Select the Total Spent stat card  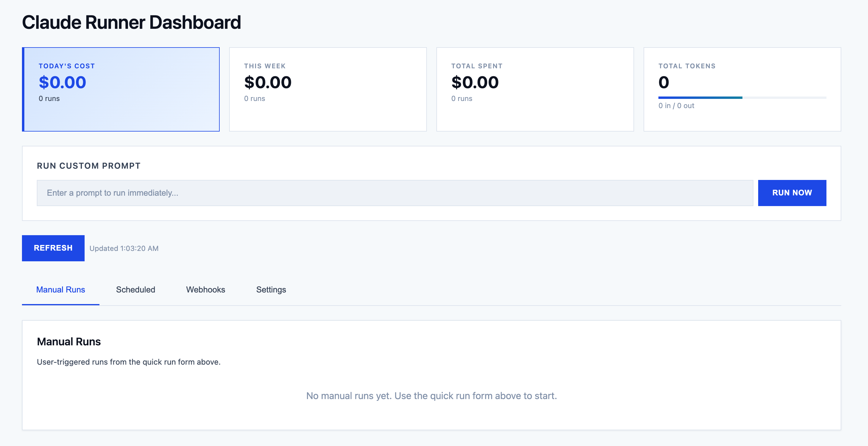pyautogui.click(x=535, y=89)
